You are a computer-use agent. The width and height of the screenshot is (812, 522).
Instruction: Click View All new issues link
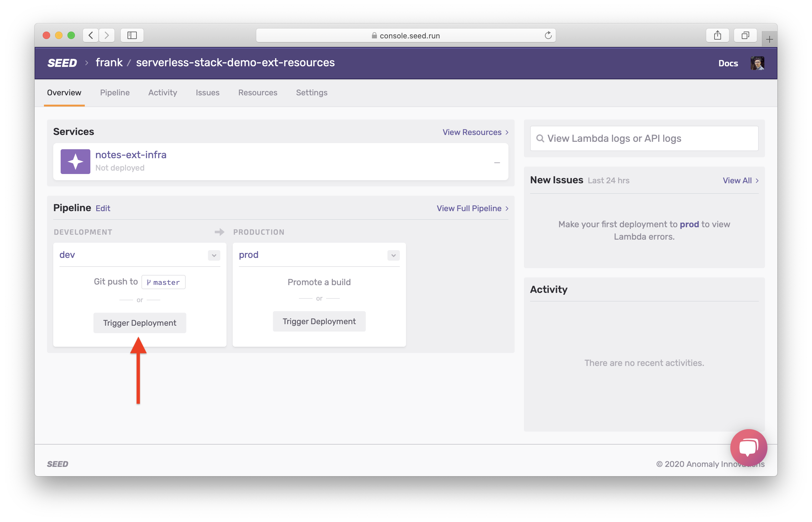coord(740,181)
